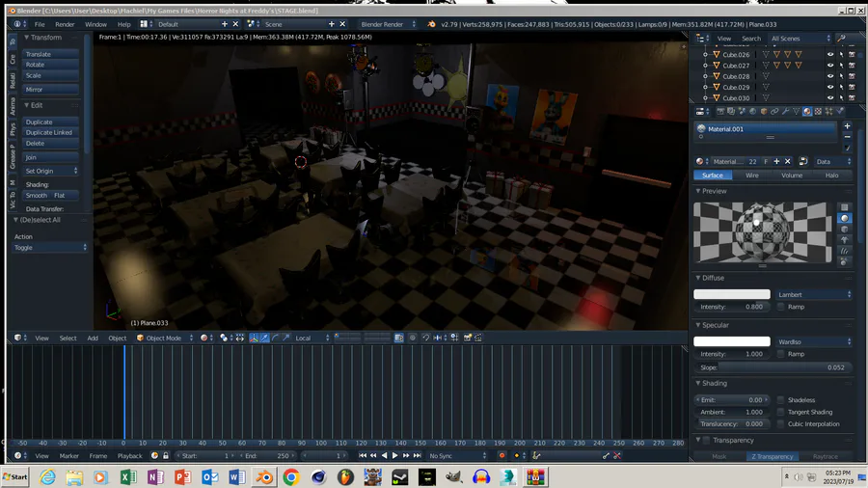Open the Lambert diffuse shader dropdown

(814, 294)
